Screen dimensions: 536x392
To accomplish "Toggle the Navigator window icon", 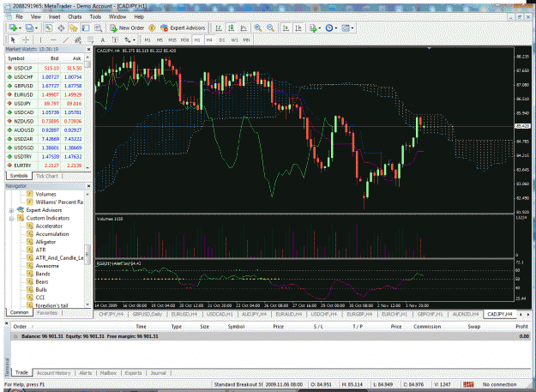I will pos(73,28).
